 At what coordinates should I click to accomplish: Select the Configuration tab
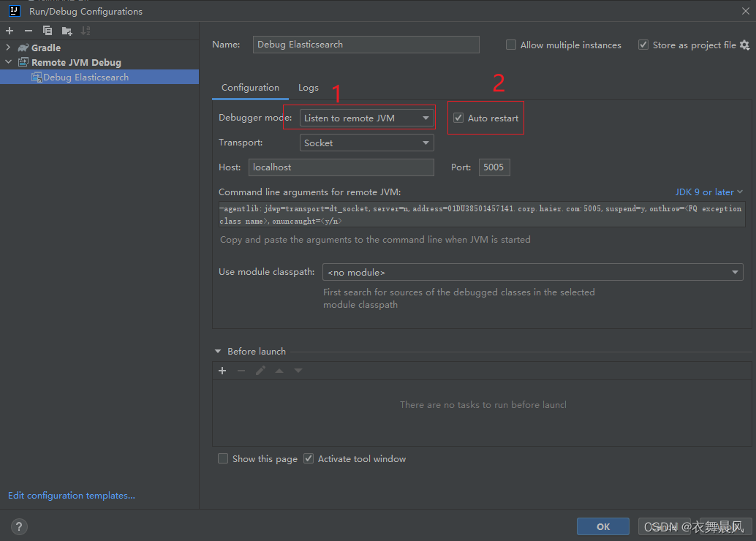250,88
